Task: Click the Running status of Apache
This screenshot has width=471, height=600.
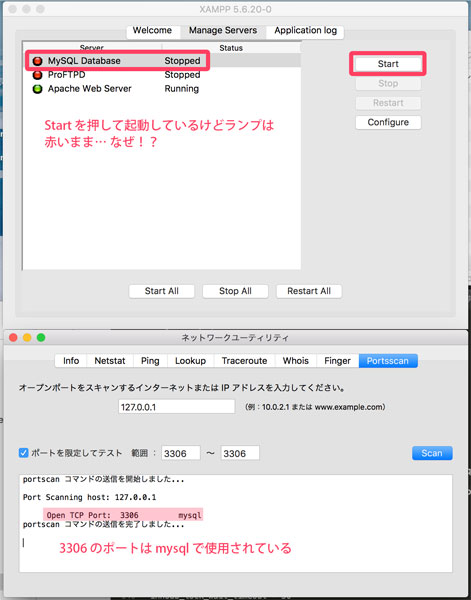Action: tap(182, 89)
